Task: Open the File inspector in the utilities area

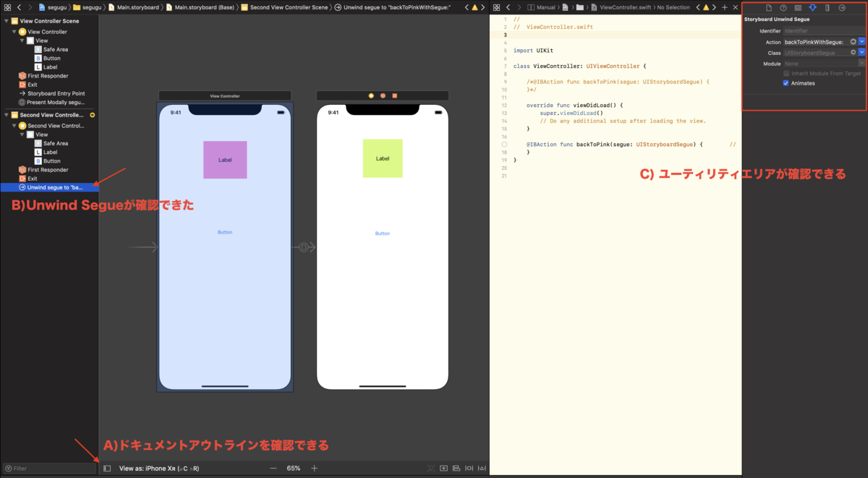Action: click(769, 8)
